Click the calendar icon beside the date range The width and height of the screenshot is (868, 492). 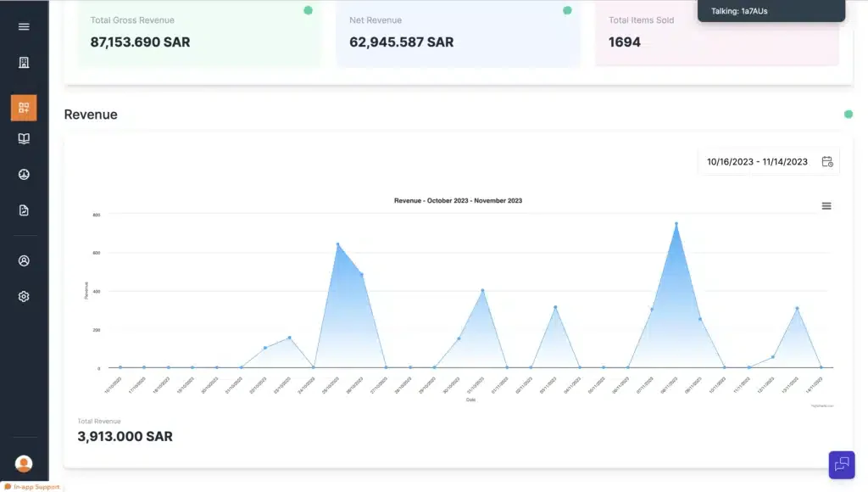[827, 161]
